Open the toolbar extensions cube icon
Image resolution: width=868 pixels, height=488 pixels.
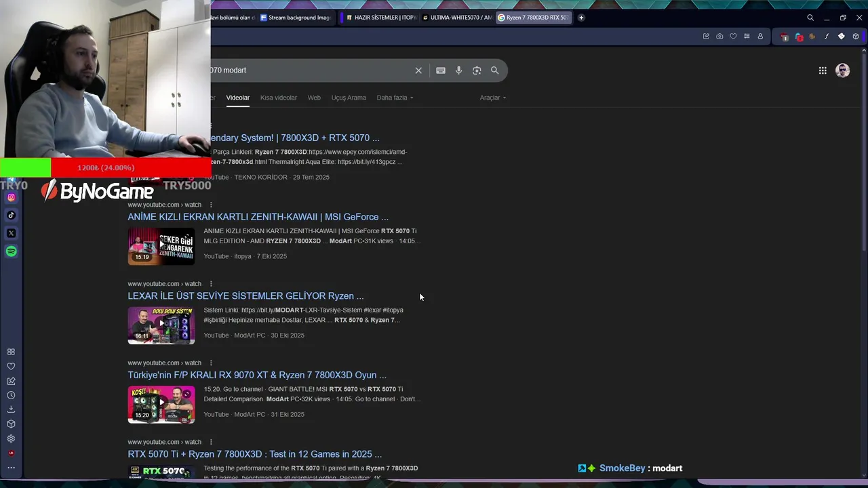856,37
